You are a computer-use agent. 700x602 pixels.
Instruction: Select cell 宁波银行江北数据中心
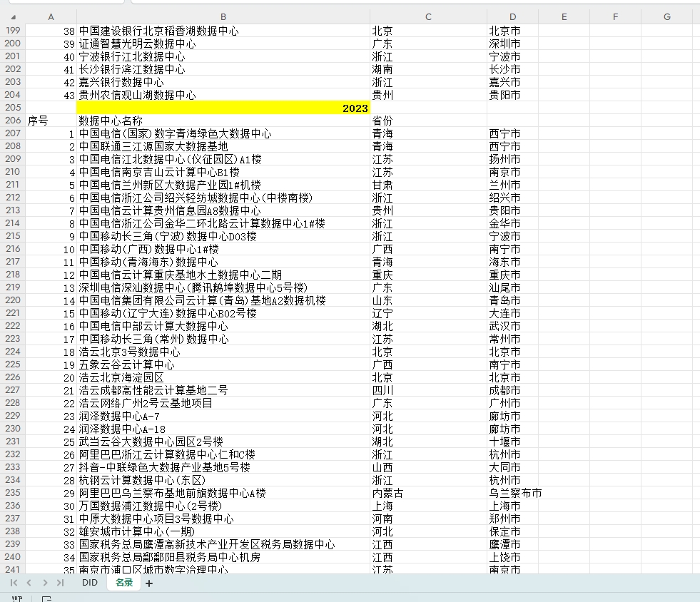click(223, 56)
